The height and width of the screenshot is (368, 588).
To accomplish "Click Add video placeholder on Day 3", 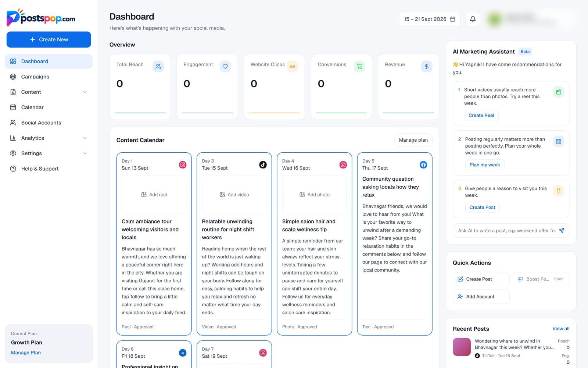I will 234,195.
